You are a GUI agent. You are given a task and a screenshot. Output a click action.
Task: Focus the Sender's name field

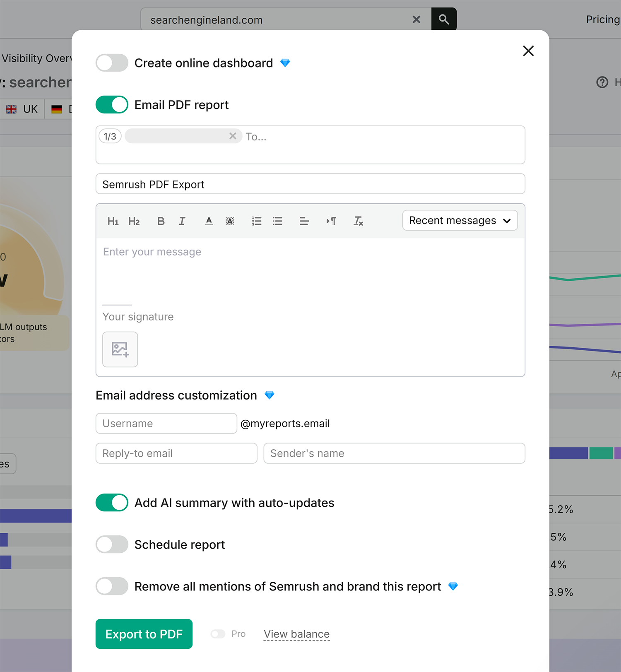click(395, 453)
